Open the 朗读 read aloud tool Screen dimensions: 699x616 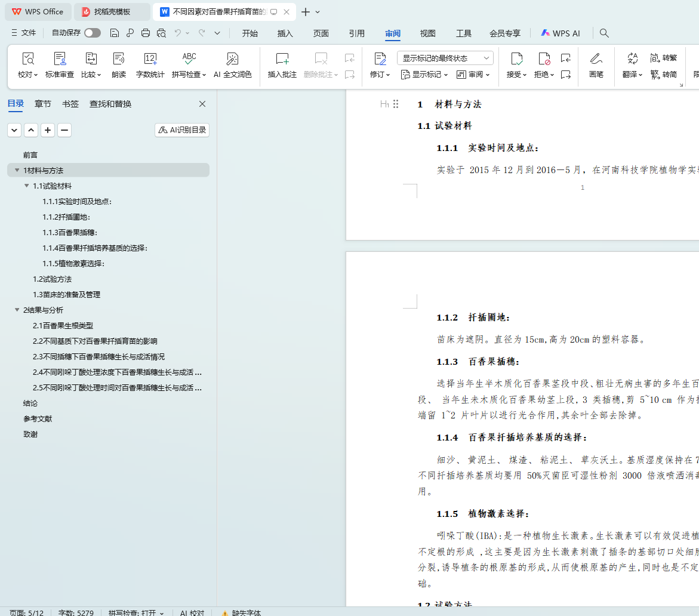(119, 59)
